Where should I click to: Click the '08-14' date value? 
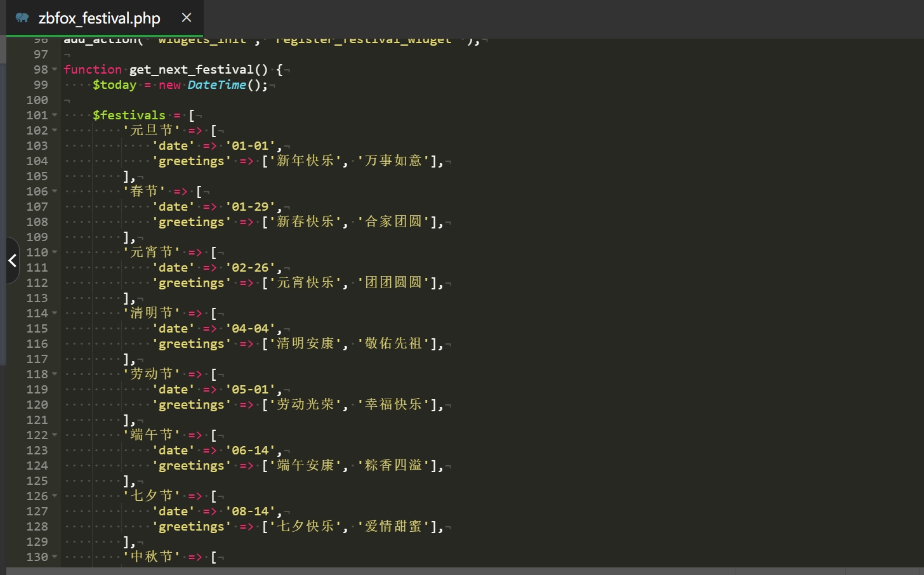[251, 511]
